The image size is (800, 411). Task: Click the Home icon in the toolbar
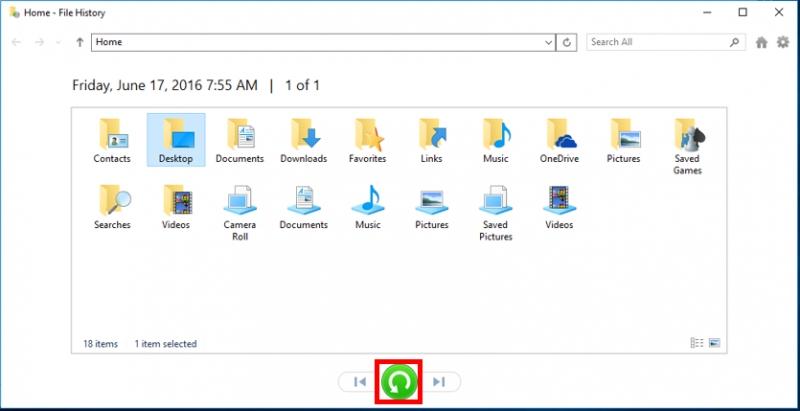coord(762,42)
